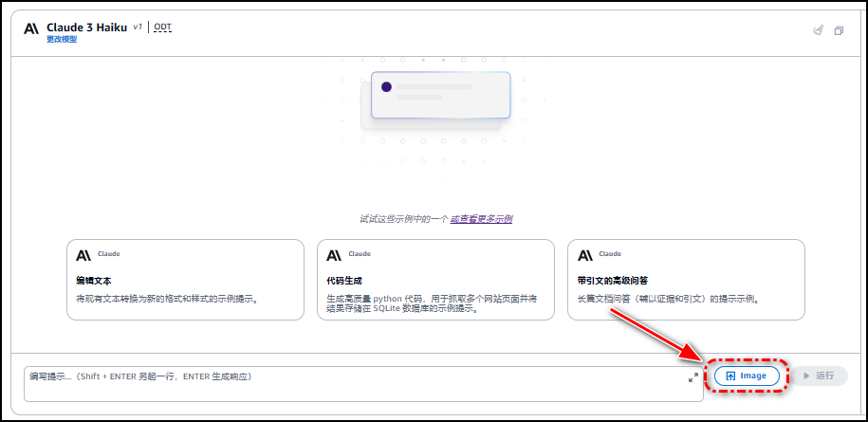This screenshot has height=422, width=868.
Task: Click the copy window icon at top right
Action: tap(839, 31)
